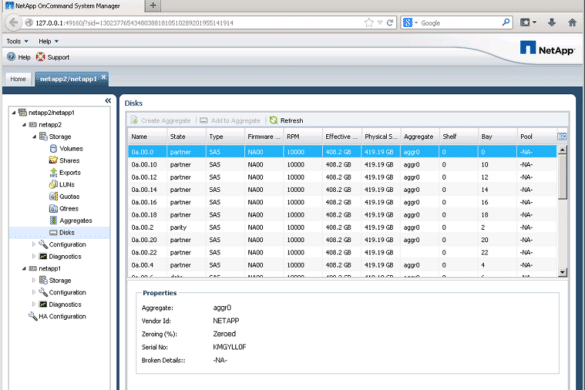The image size is (585, 390).
Task: Expand Configuration under netapp2
Action: click(x=34, y=244)
